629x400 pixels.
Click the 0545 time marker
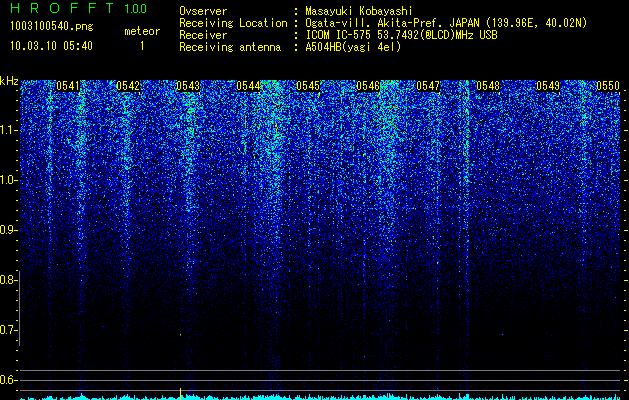coord(308,86)
